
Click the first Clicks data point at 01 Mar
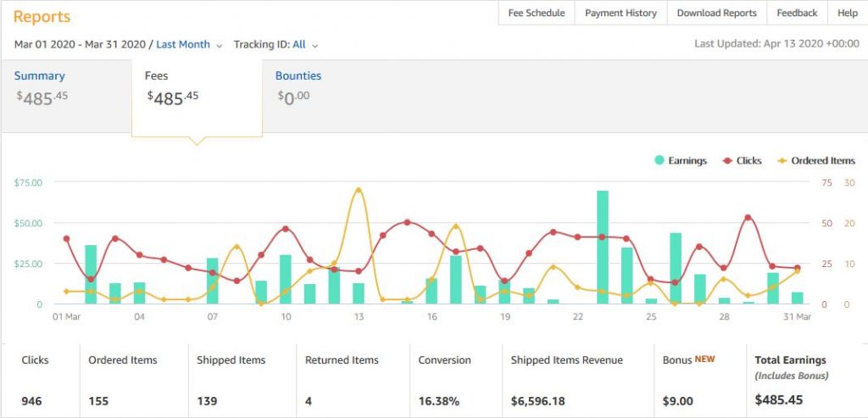click(x=66, y=238)
